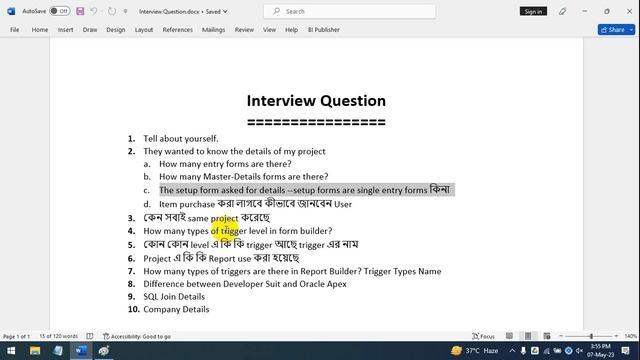Viewport: 640px width, 360px height.
Task: Click the '15 of 120 words' word count
Action: coord(58,336)
